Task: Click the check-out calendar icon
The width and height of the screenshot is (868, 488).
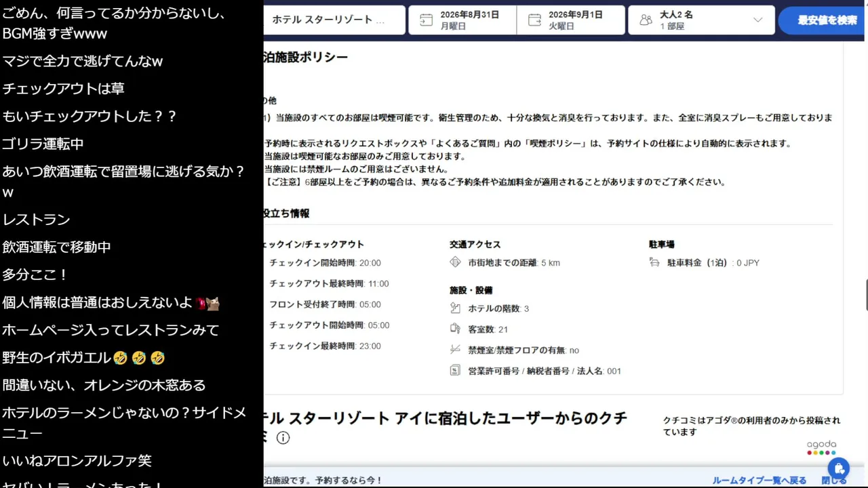Action: pyautogui.click(x=534, y=20)
